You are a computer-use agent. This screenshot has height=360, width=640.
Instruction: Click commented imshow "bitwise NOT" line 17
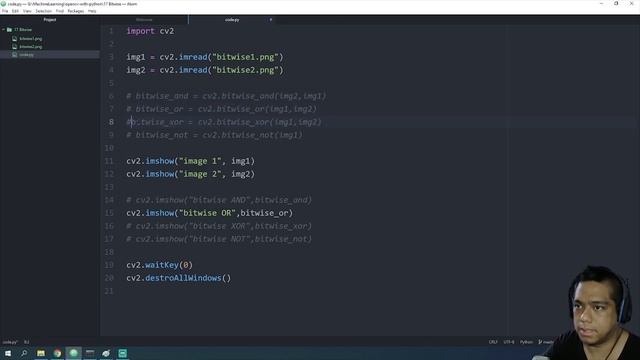pos(219,239)
